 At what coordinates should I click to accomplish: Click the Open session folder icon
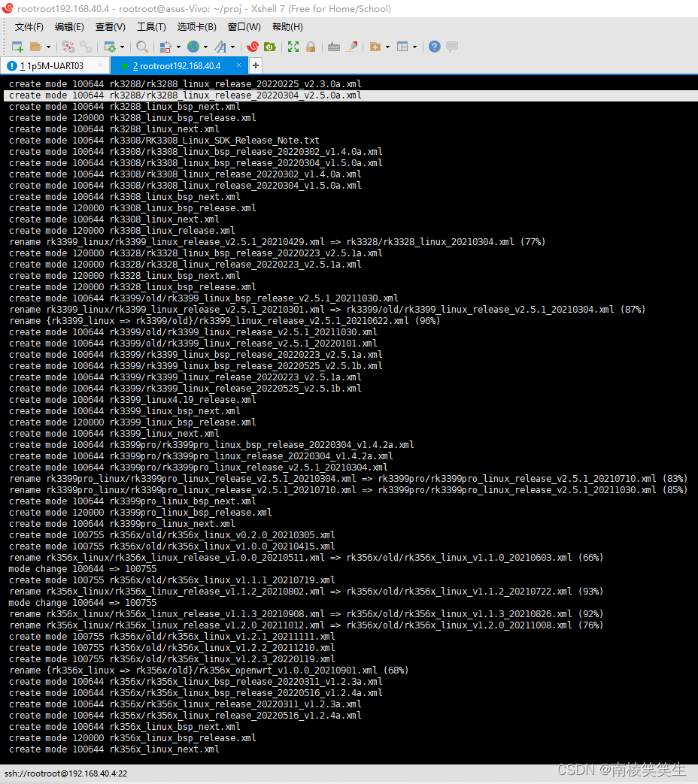(35, 47)
